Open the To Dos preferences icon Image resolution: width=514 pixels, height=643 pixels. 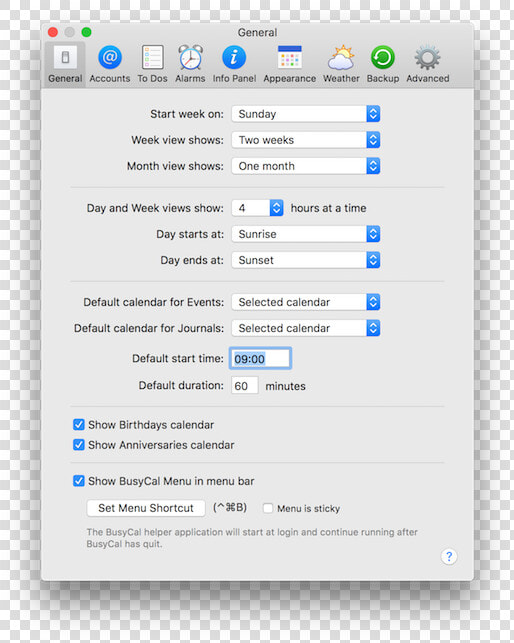[x=152, y=57]
